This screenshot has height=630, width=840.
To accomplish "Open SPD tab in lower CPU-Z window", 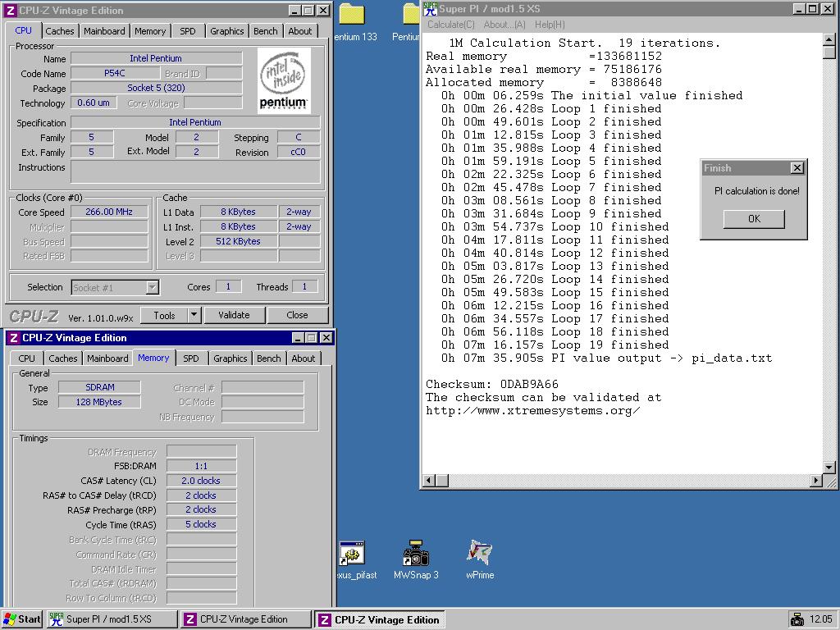I will 190,358.
